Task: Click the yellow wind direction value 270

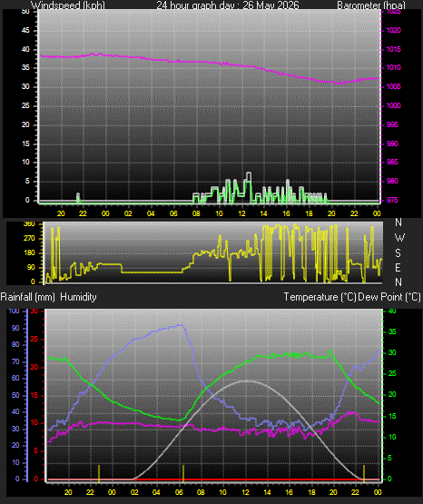Action: [29, 238]
